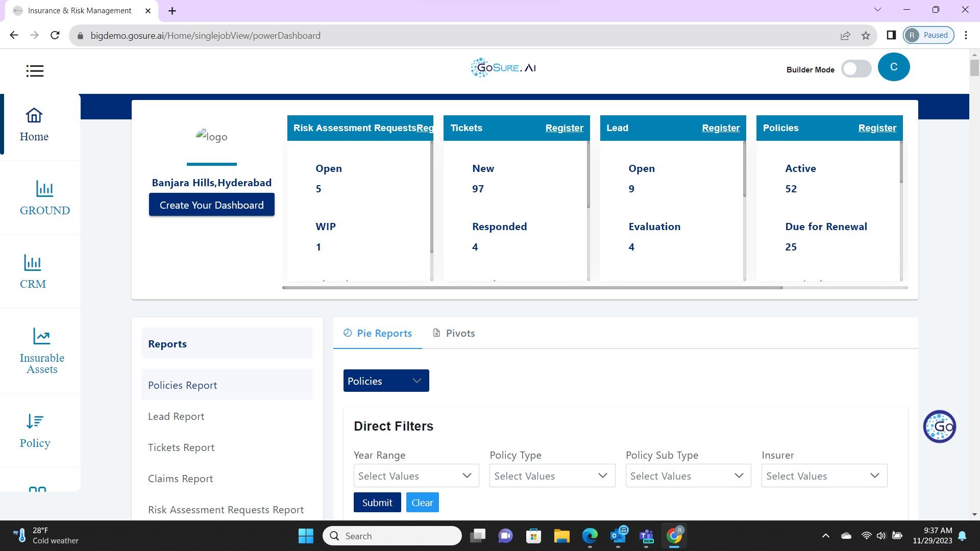Open the Year Range Select Values dropdown

pyautogui.click(x=416, y=475)
